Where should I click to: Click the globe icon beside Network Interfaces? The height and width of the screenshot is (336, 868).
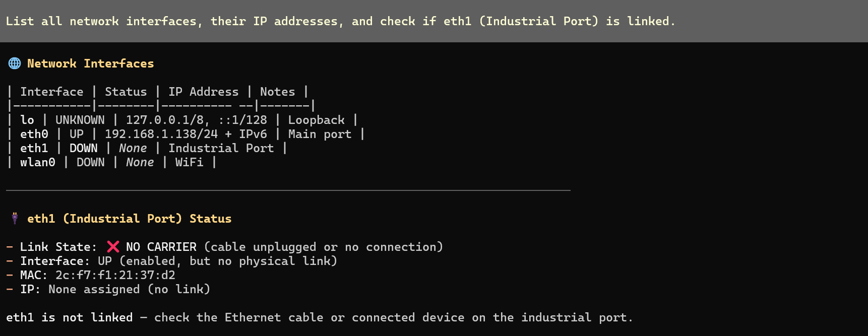point(15,63)
